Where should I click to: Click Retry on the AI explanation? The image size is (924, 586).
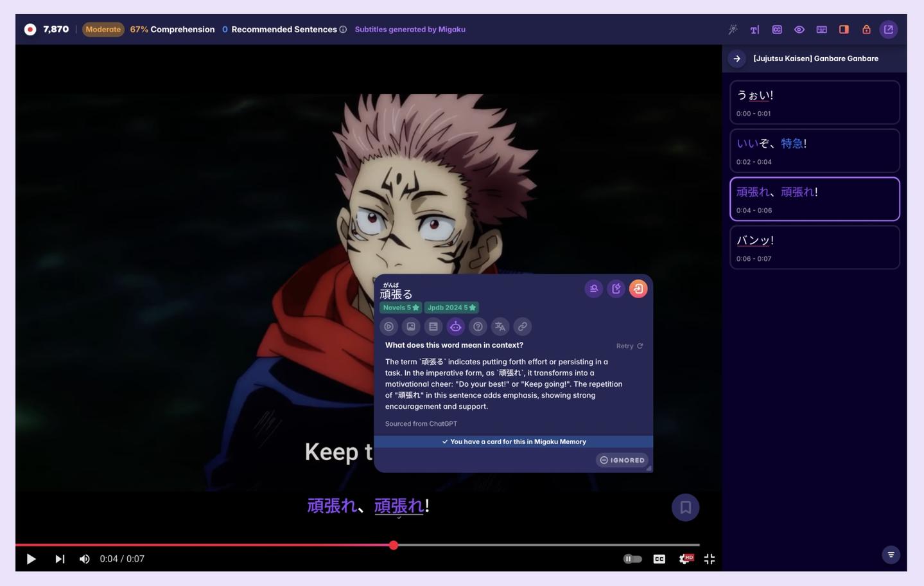point(629,346)
